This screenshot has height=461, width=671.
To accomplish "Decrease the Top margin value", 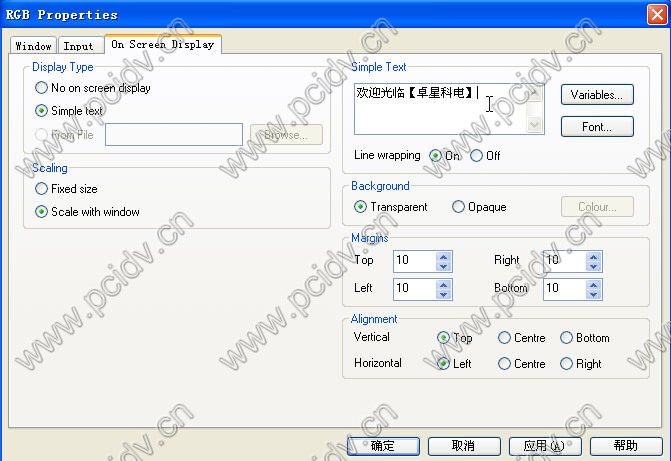I will click(444, 266).
